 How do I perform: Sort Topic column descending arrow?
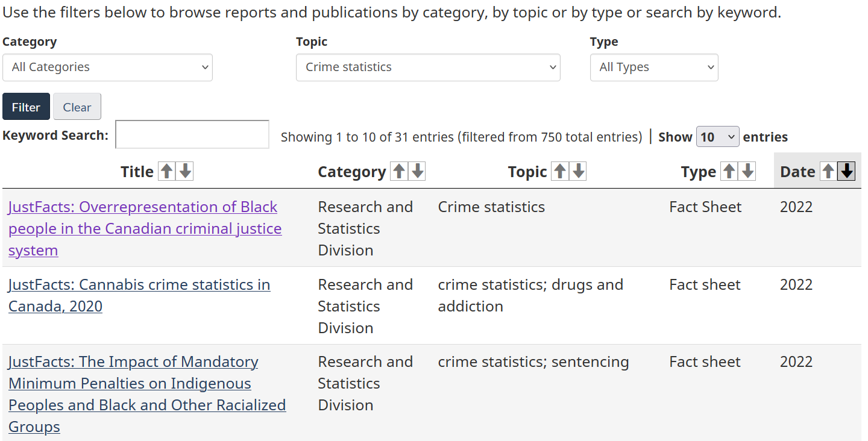(x=579, y=172)
